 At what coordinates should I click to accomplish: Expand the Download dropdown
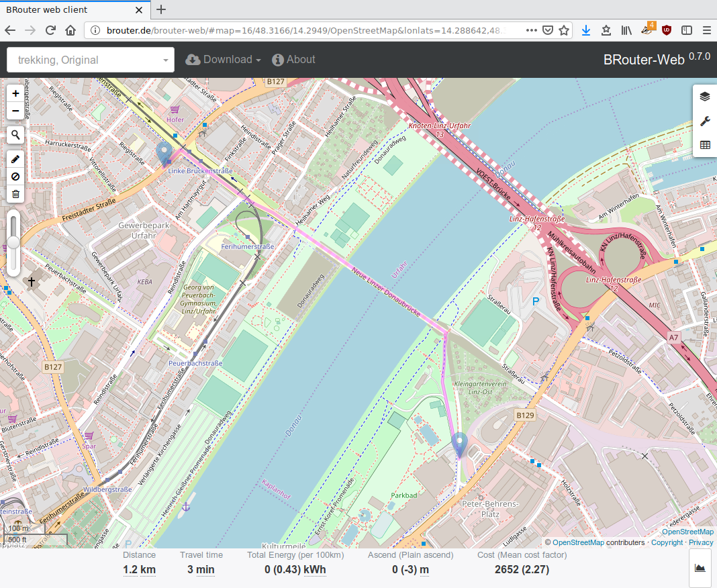point(223,59)
